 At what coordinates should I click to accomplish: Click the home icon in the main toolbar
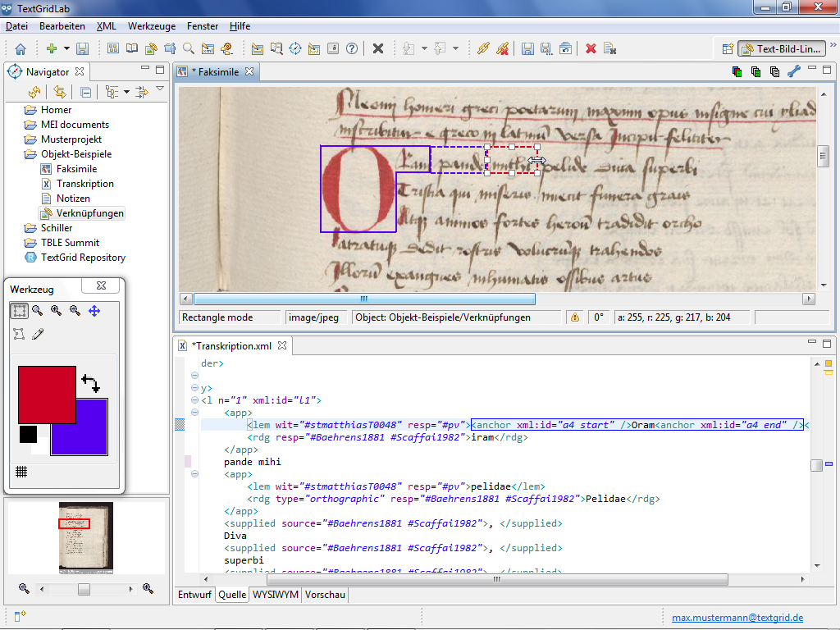click(21, 48)
